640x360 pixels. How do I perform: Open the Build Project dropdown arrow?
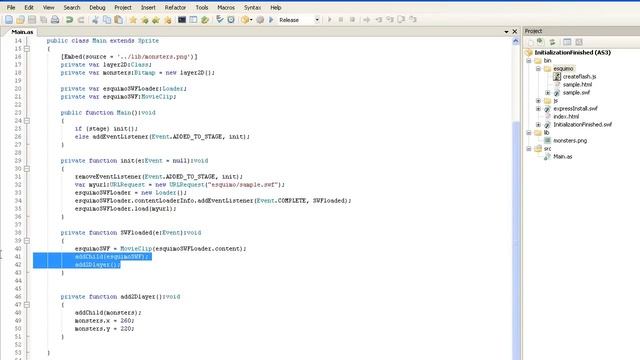tap(251, 20)
